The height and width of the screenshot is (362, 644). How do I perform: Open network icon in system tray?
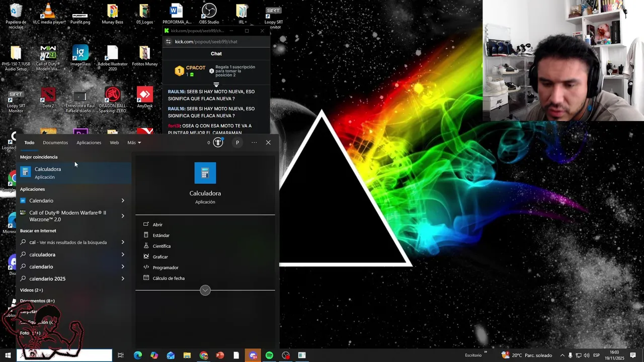[579, 355]
